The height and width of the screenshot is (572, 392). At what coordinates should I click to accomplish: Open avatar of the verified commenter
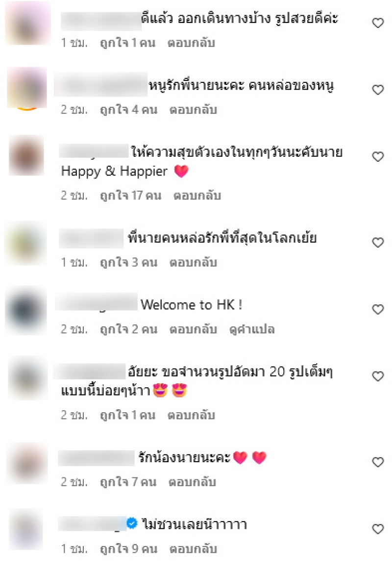tap(26, 529)
